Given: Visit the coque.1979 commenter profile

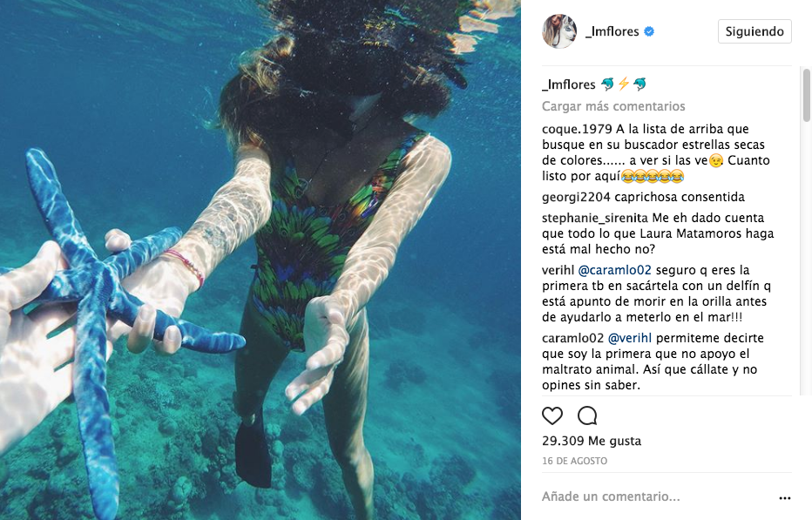Looking at the screenshot, I should pyautogui.click(x=577, y=129).
